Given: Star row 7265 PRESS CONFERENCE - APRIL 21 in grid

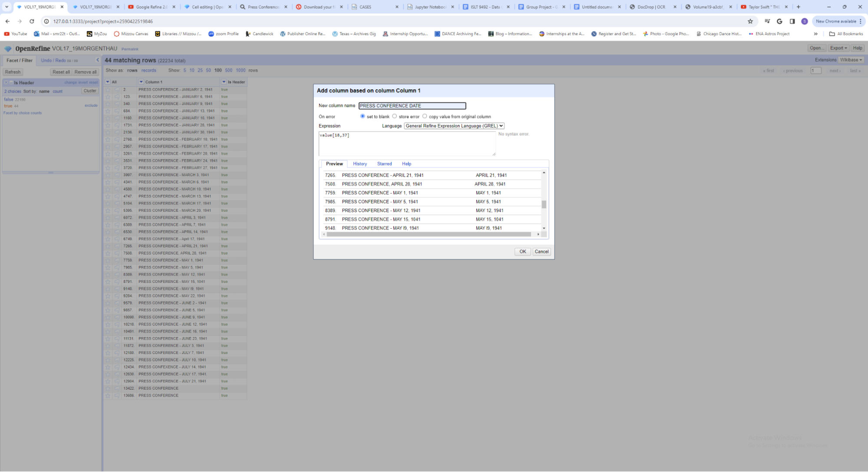Looking at the screenshot, I should coord(108,246).
